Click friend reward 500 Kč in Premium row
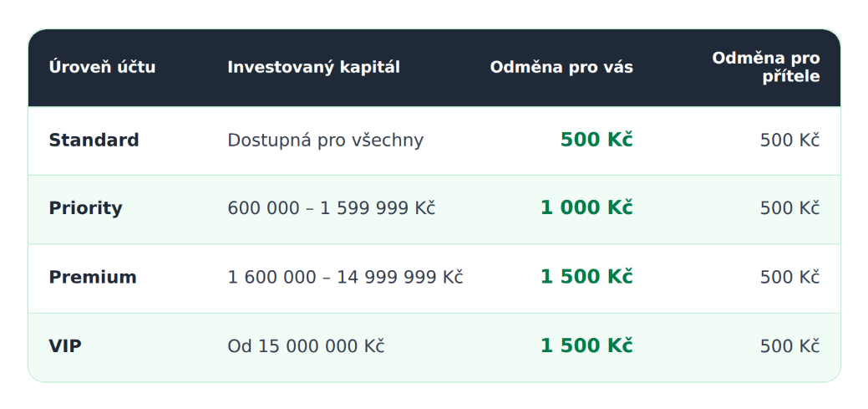868x409 pixels. point(789,277)
